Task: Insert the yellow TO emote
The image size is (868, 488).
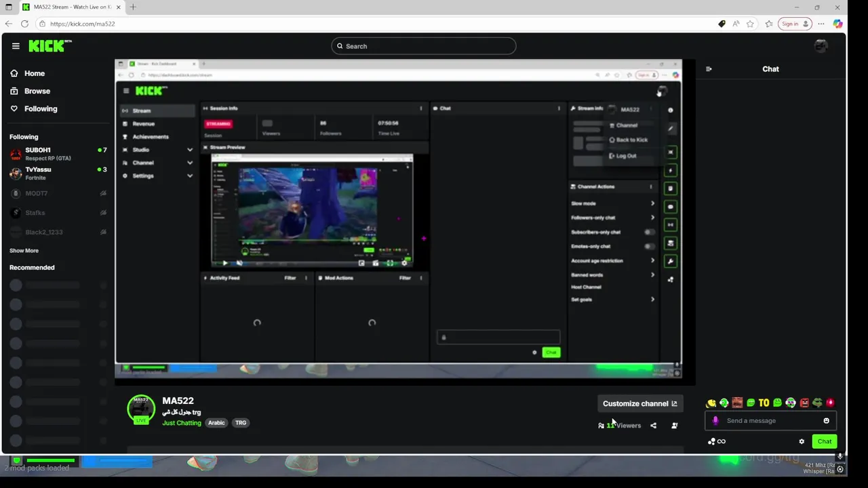Action: [764, 403]
